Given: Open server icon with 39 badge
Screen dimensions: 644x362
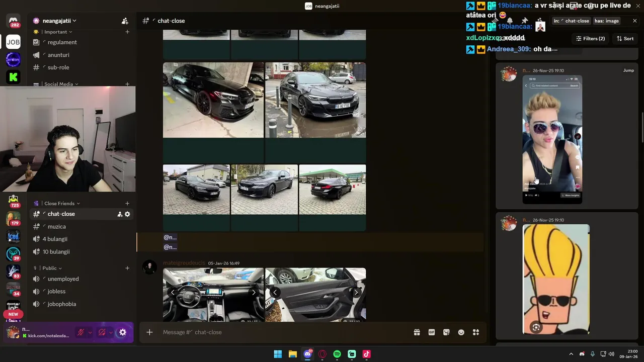Looking at the screenshot, I should coord(13,254).
